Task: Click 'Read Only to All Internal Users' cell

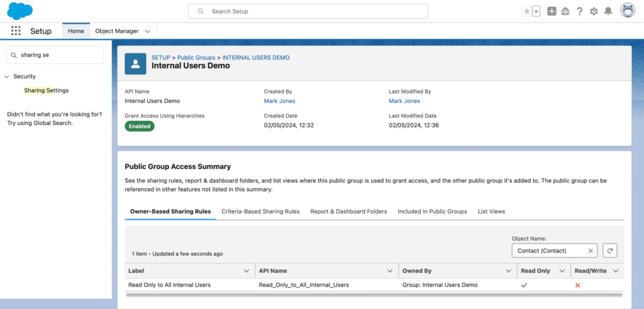Action: (x=170, y=285)
